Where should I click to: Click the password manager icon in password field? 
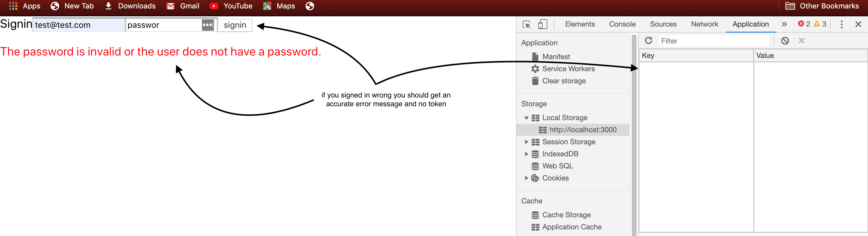pos(208,25)
